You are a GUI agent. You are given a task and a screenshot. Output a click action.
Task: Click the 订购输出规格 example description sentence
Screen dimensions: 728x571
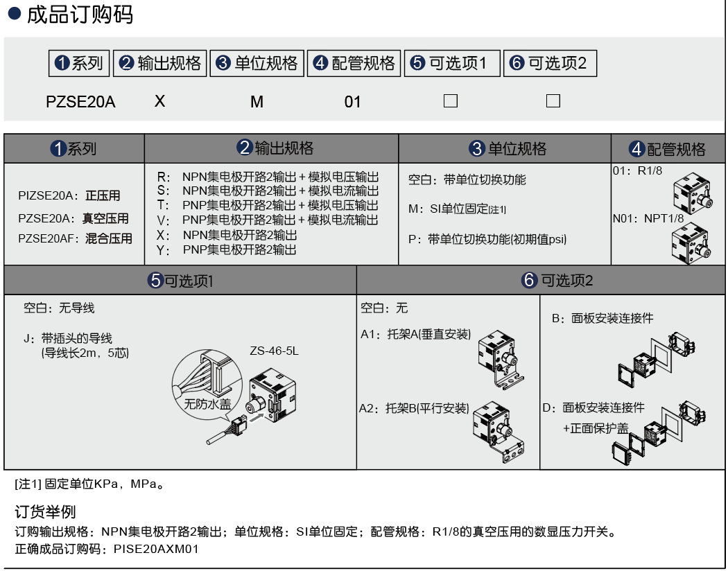315,531
